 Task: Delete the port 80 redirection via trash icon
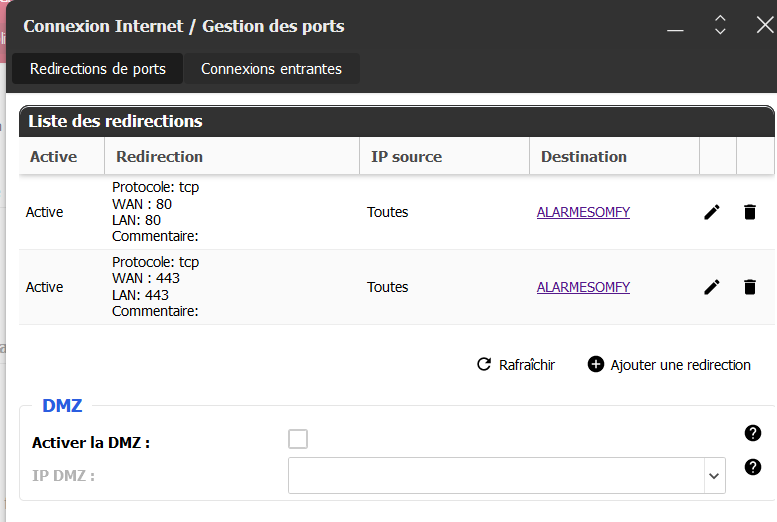749,212
